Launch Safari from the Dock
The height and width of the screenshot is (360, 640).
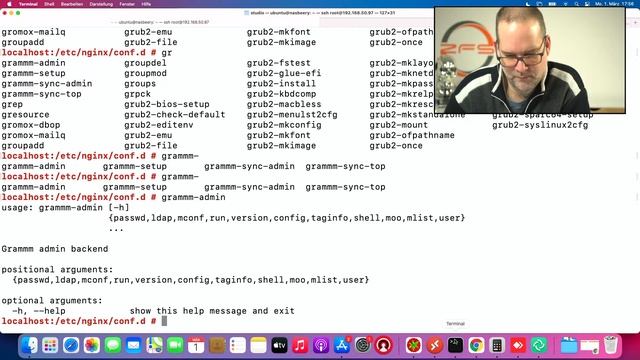point(71,345)
